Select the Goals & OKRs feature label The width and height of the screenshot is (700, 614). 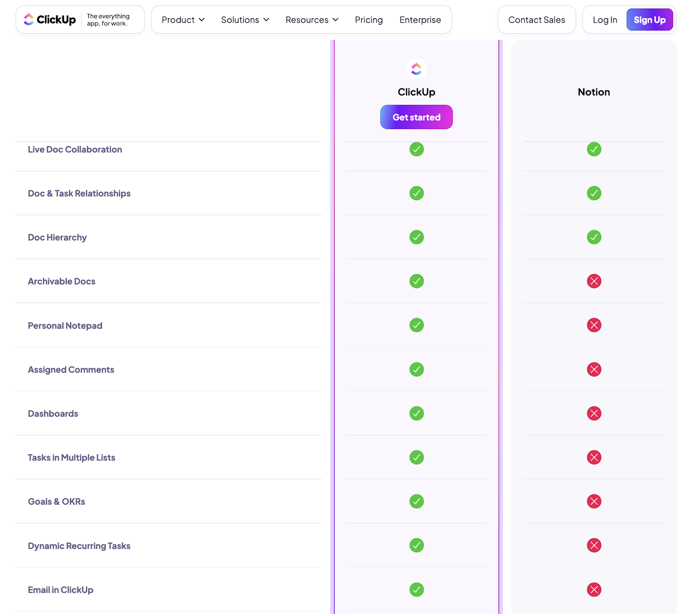click(x=56, y=502)
